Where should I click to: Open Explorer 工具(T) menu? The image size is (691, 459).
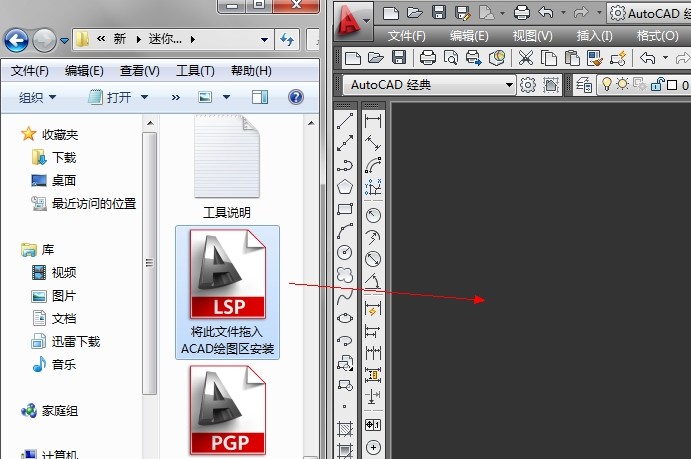(x=195, y=71)
